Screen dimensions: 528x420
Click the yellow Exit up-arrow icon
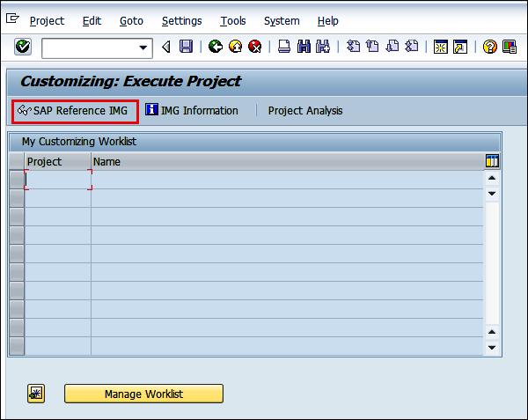[235, 47]
